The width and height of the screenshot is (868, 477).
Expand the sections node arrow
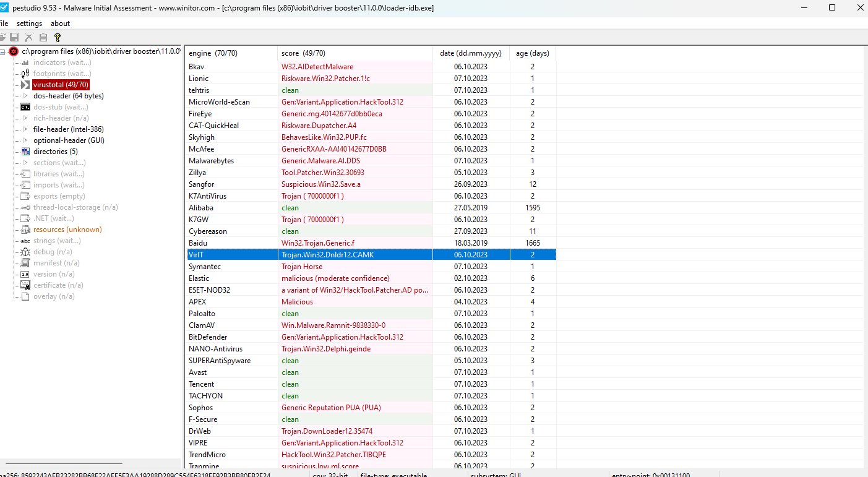point(25,163)
